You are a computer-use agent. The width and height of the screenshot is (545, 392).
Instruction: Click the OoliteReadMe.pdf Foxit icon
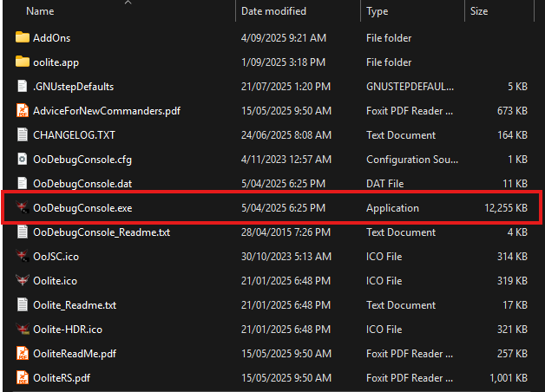(23, 354)
